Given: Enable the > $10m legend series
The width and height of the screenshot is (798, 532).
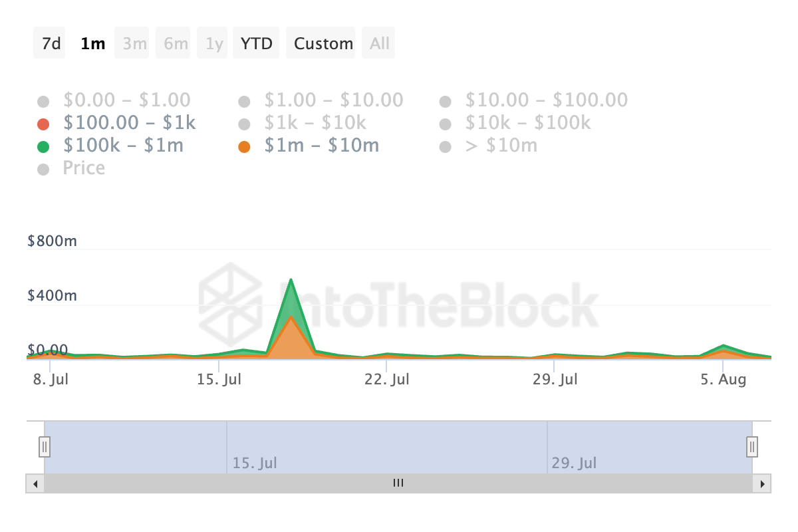Looking at the screenshot, I should pyautogui.click(x=488, y=146).
